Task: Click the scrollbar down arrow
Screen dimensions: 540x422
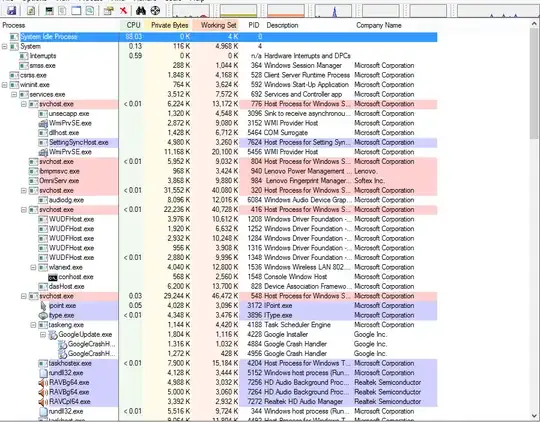Action: click(535, 415)
